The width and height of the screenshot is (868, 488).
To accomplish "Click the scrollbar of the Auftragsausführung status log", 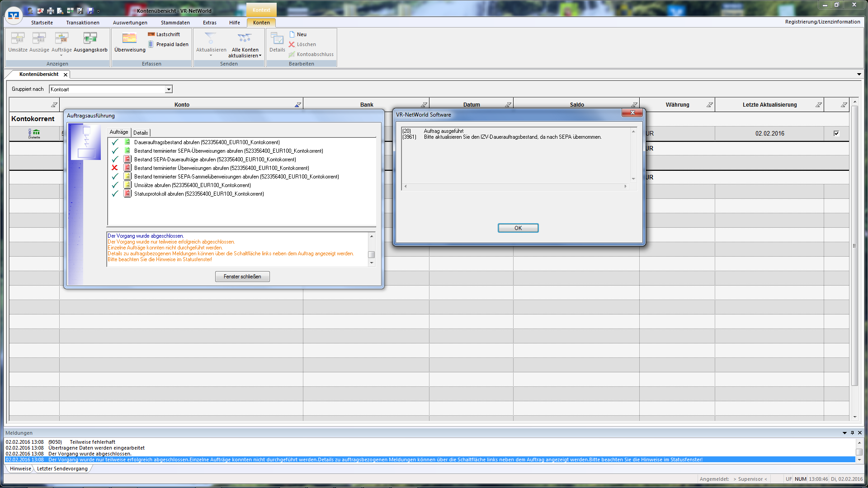I will pyautogui.click(x=372, y=249).
